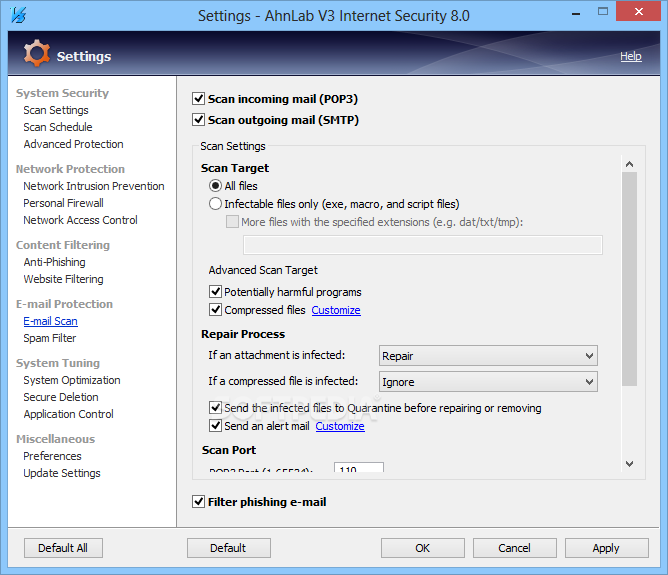Click scrollbar up arrow in Scan Settings

click(x=630, y=164)
